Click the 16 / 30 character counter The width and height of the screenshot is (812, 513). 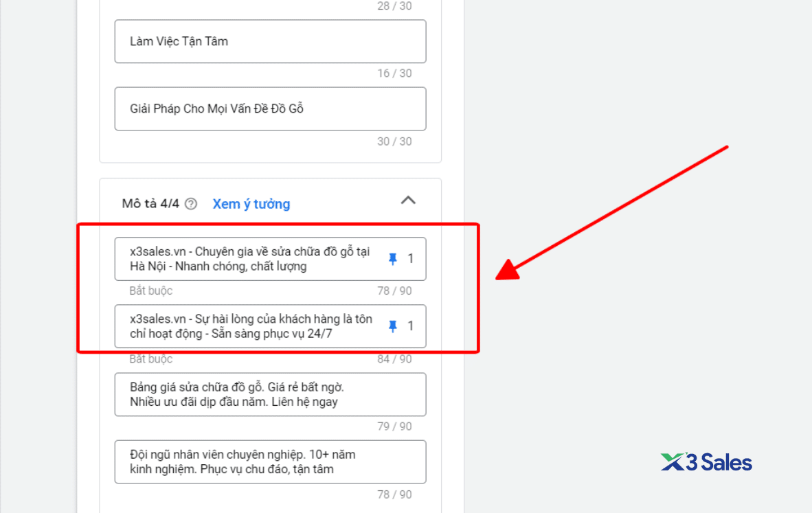394,73
